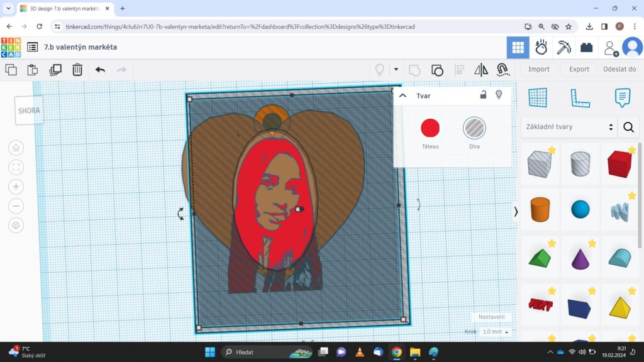Open the Notes speech bubble tool

tap(622, 97)
